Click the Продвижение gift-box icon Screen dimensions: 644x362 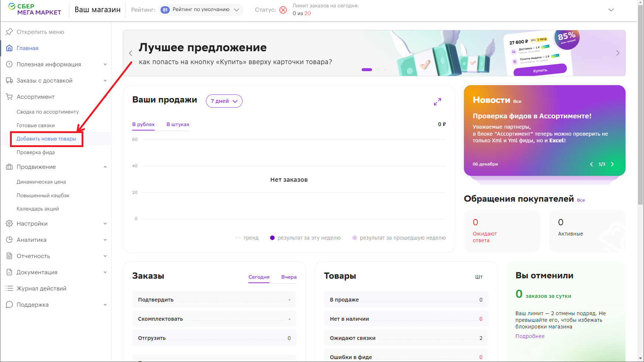pos(9,167)
